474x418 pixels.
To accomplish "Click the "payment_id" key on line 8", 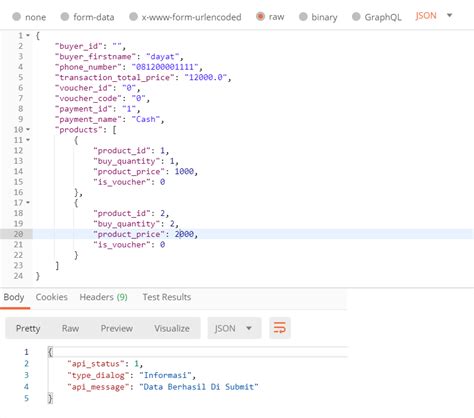I will (84, 109).
